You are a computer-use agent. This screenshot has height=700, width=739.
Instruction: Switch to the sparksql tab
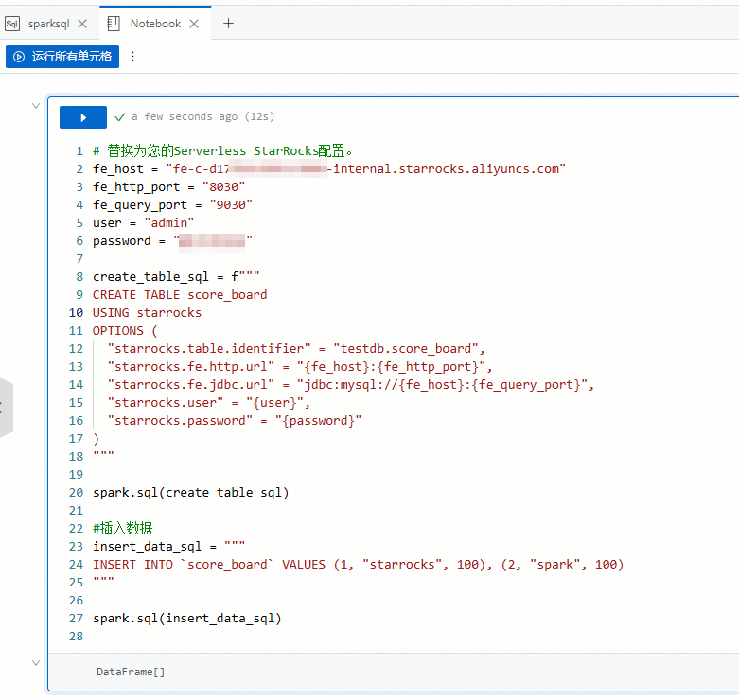point(48,24)
